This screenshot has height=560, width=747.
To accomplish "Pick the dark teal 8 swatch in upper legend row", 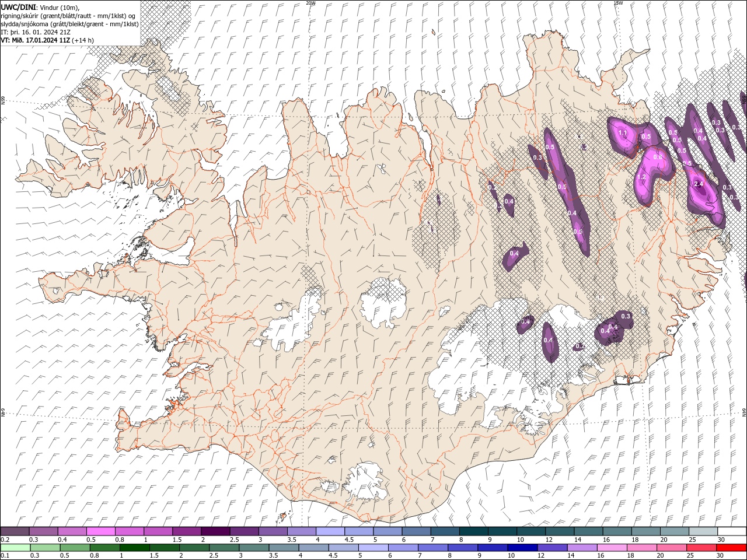I will click(473, 531).
